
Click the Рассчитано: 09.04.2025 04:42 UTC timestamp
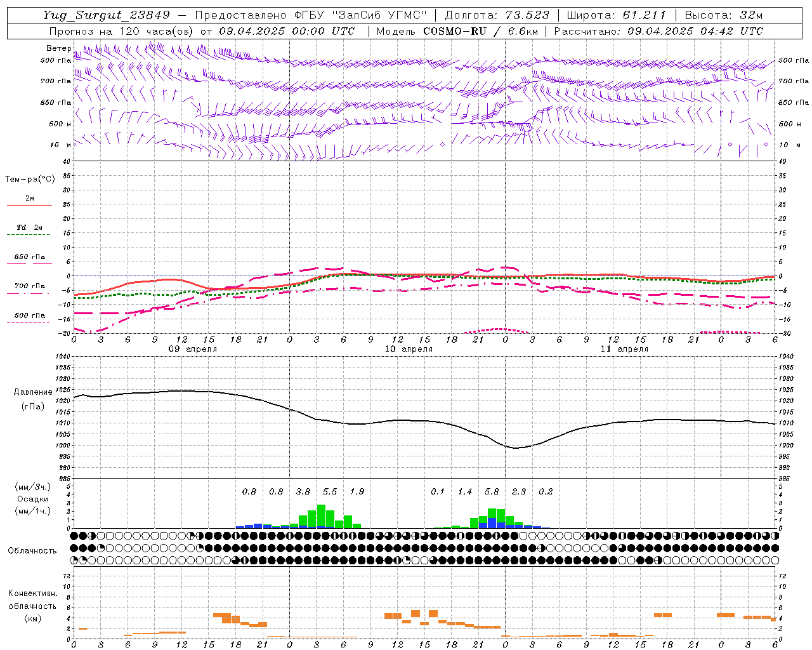pyautogui.click(x=658, y=31)
